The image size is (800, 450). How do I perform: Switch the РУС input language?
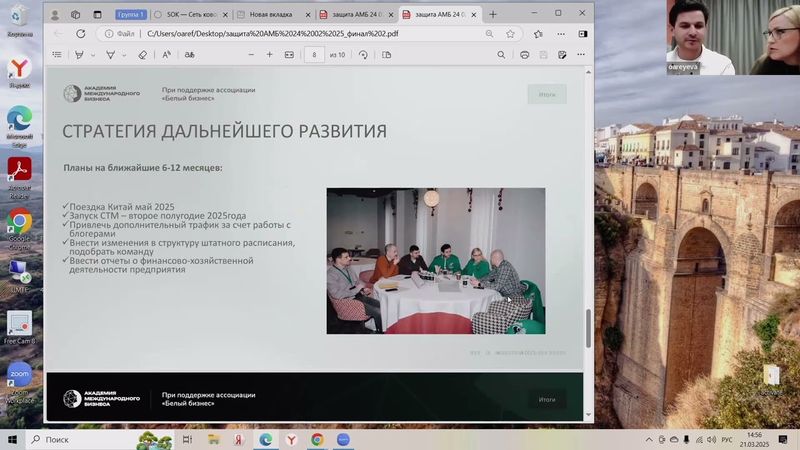pos(727,439)
